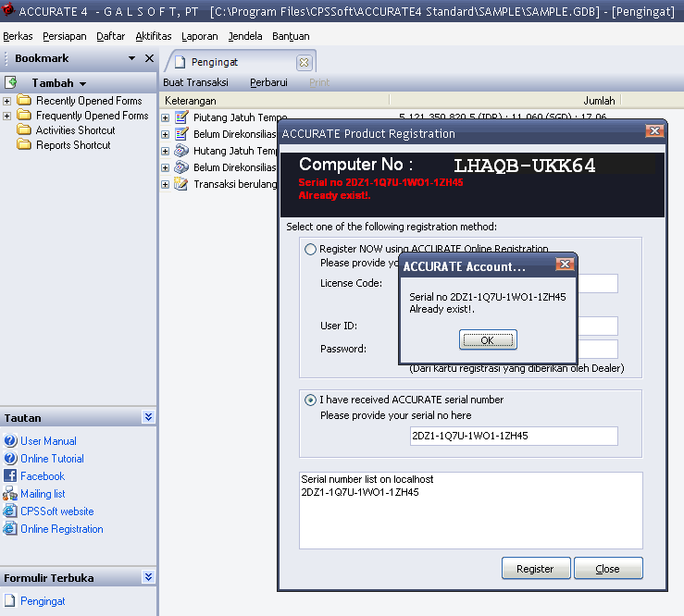Click the Mailing list icon

[10, 494]
